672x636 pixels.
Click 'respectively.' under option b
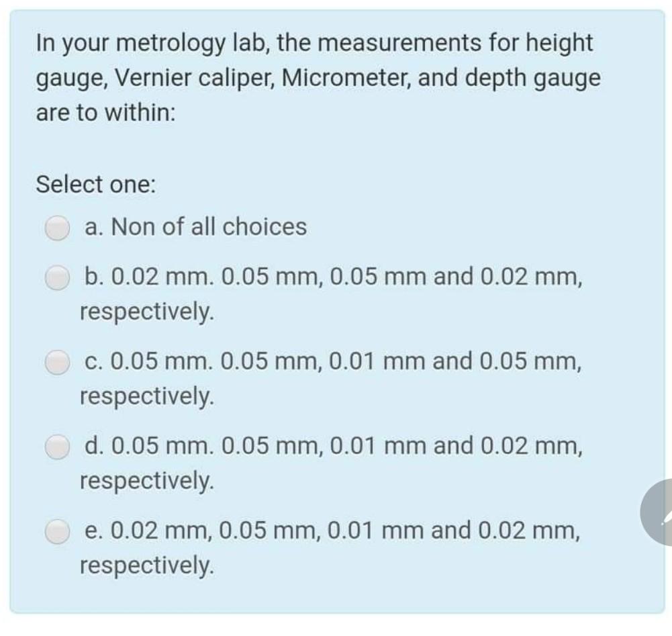pyautogui.click(x=145, y=312)
